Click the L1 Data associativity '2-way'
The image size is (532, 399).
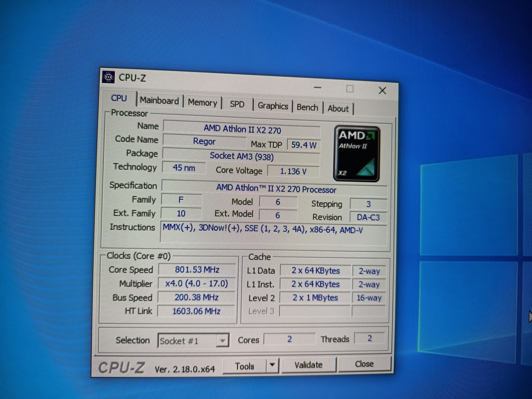click(369, 271)
